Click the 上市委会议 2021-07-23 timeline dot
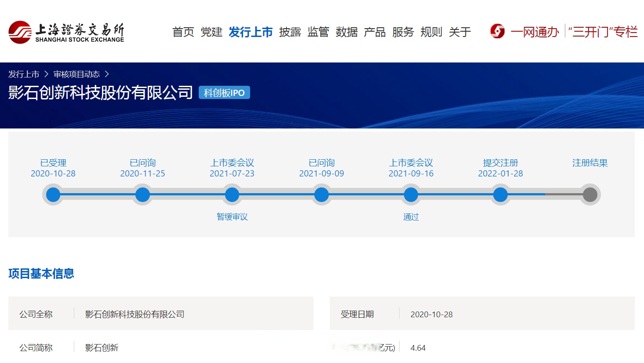644x363 pixels. 232,194
